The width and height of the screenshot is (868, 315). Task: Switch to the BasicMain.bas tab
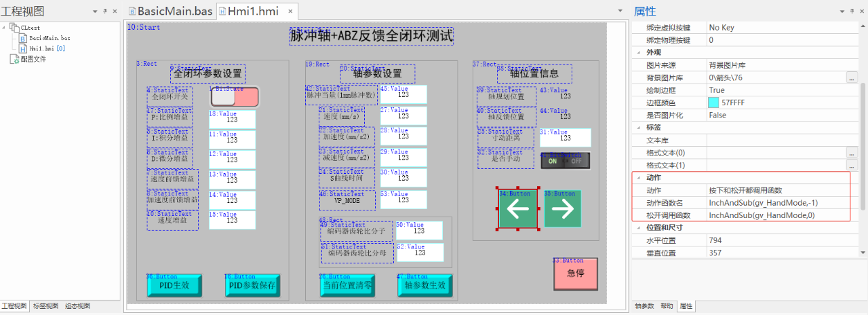(172, 12)
